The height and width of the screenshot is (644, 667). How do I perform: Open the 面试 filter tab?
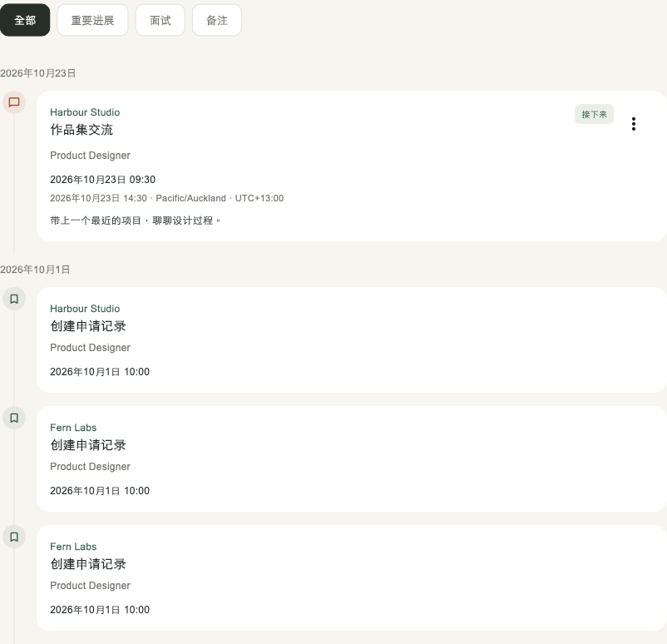pos(160,20)
